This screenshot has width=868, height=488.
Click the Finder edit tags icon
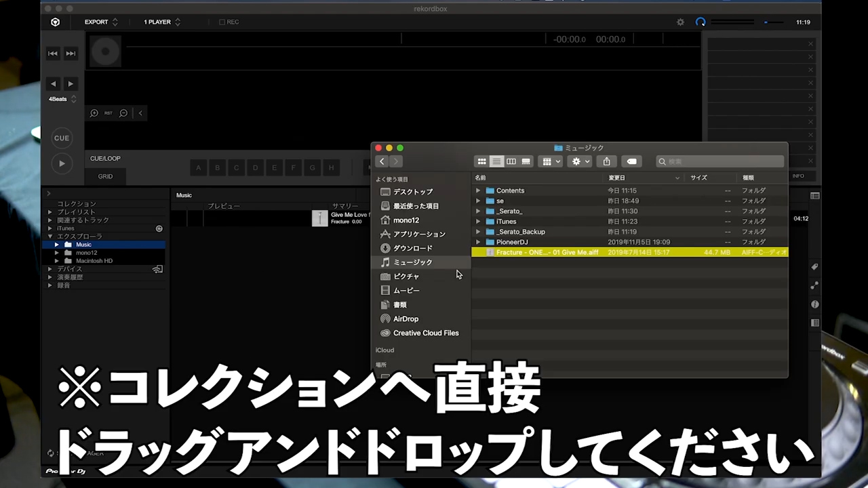click(x=631, y=161)
